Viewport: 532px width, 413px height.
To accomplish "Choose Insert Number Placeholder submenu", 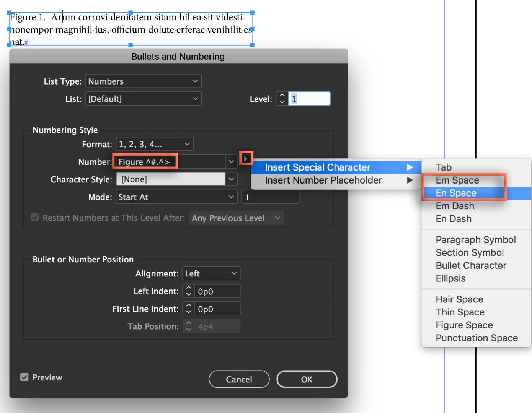I will [x=336, y=180].
